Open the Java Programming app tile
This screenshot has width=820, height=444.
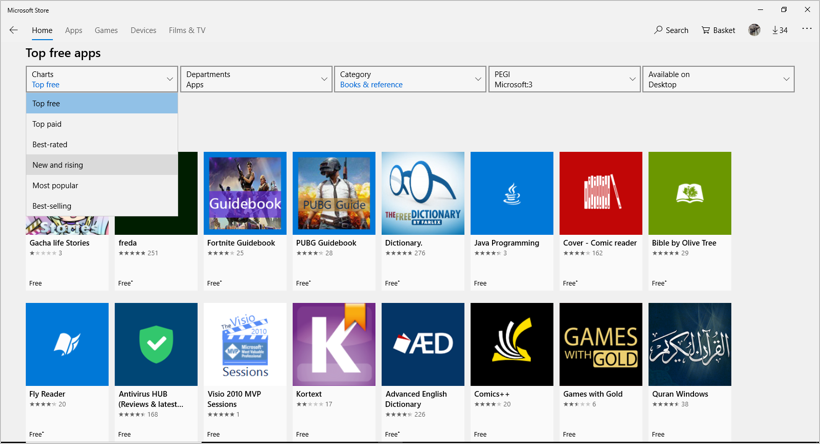pos(511,194)
